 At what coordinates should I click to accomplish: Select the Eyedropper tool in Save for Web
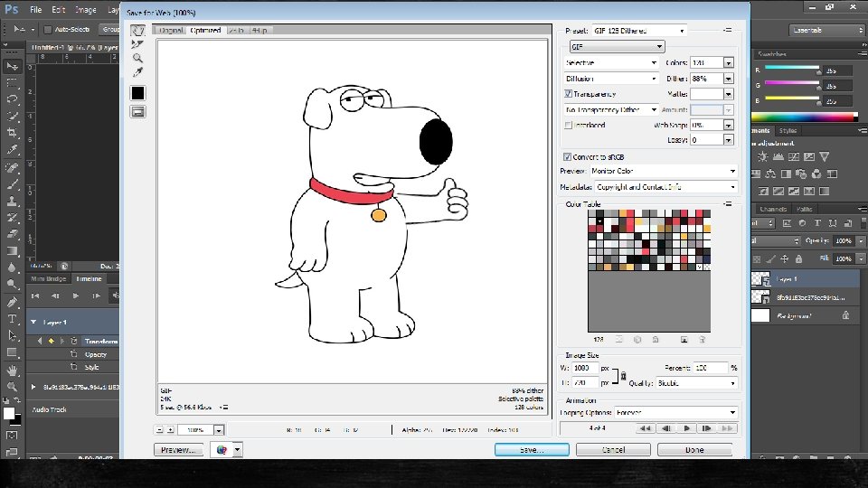(x=137, y=72)
